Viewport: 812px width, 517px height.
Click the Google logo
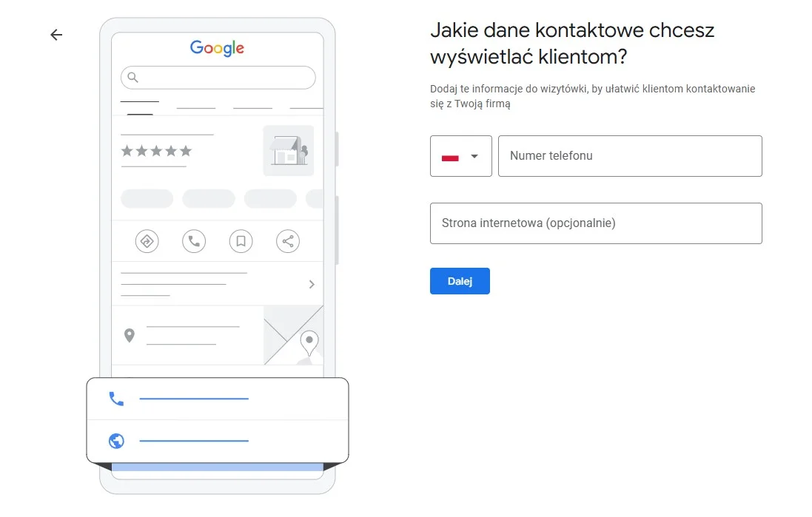(217, 48)
